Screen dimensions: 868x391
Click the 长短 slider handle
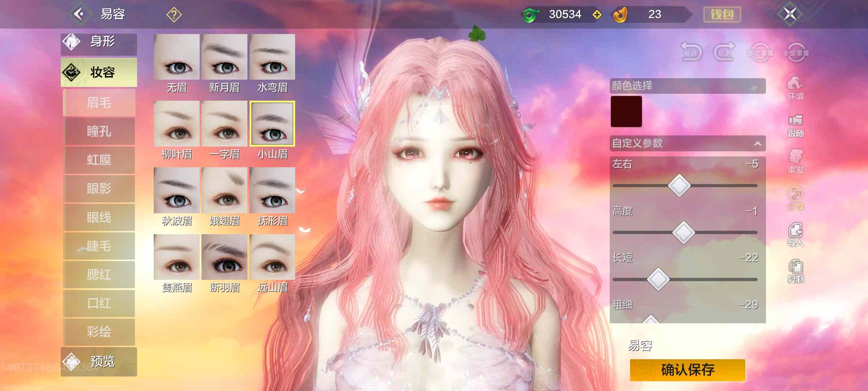coord(658,279)
